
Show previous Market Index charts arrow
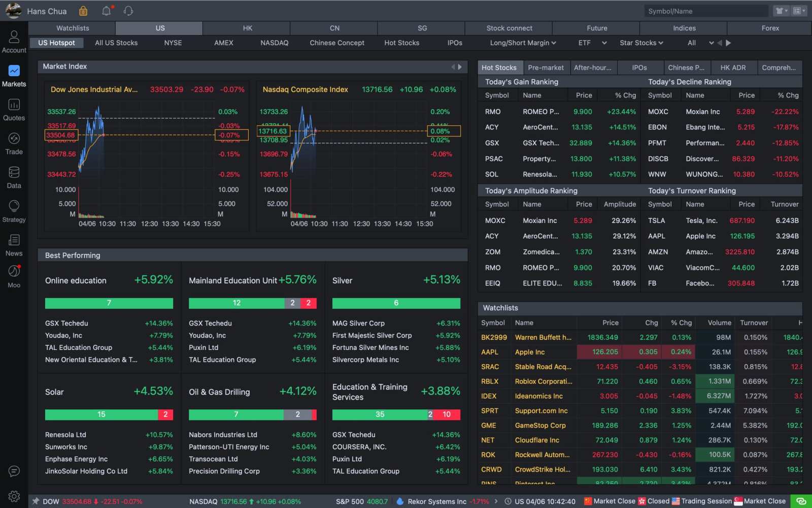pos(453,67)
